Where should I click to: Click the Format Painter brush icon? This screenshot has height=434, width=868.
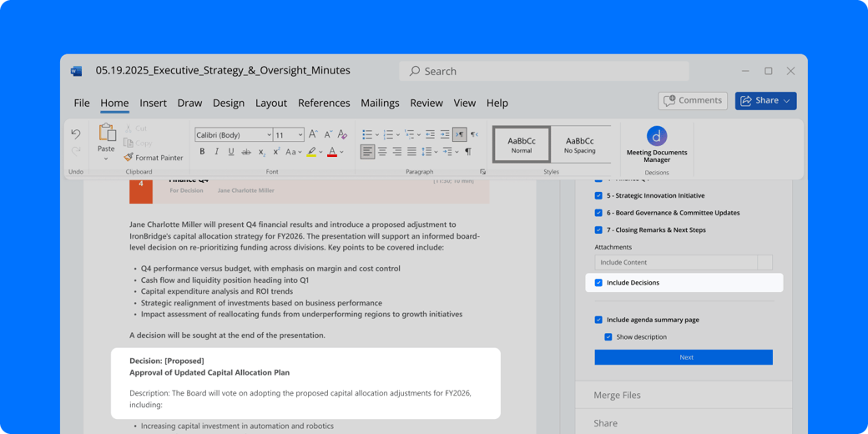(x=129, y=158)
